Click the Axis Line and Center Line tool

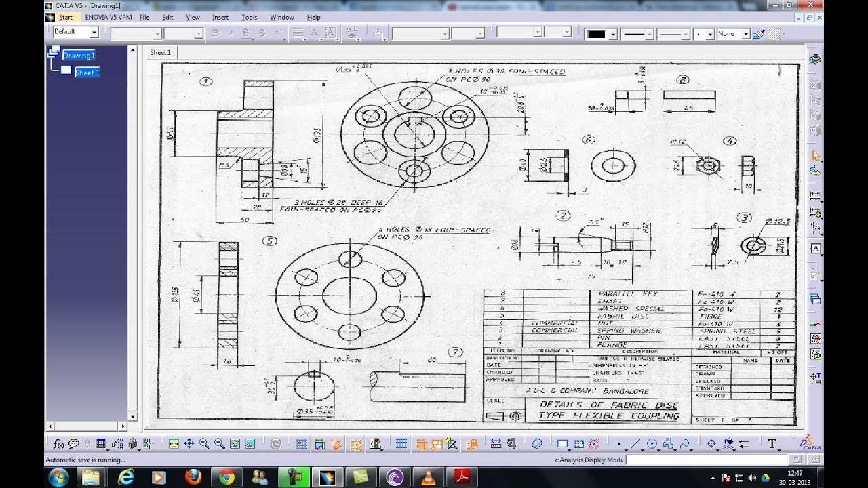[x=711, y=444]
